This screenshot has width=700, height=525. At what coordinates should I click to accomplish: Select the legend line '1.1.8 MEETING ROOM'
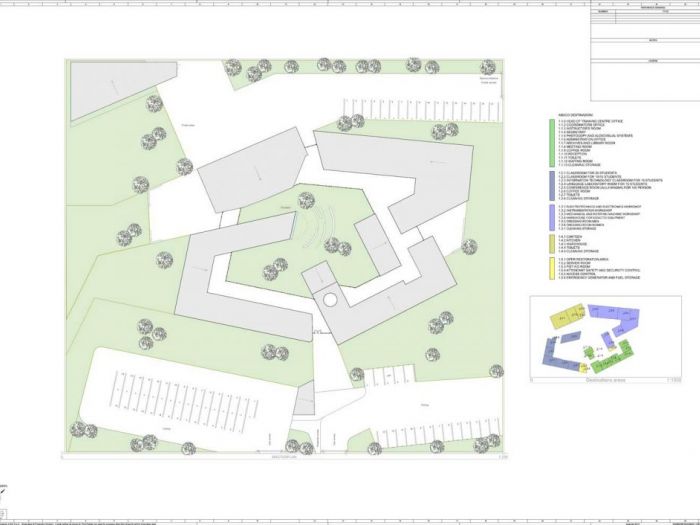click(575, 147)
